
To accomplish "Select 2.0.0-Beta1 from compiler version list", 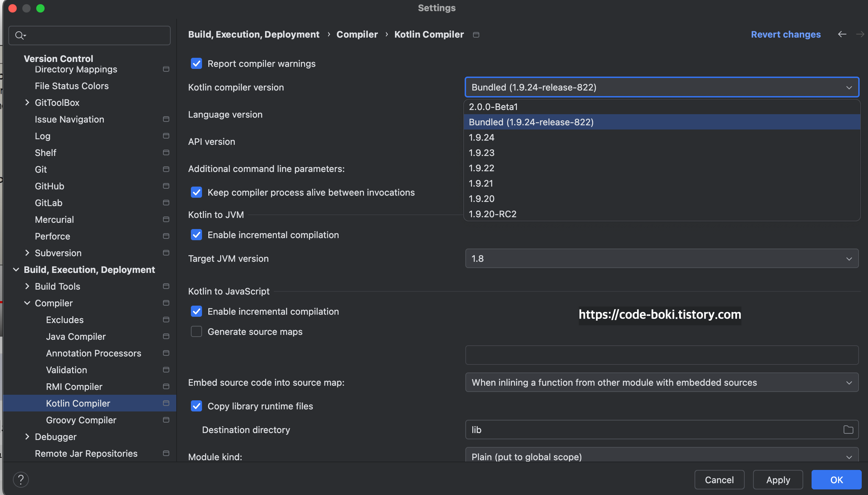I will [x=493, y=107].
